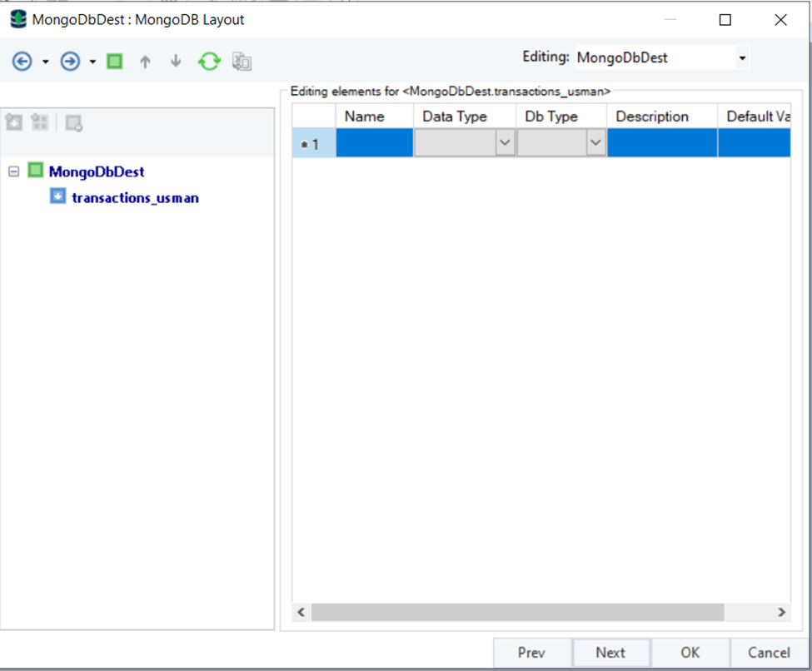The image size is (812, 671).
Task: Click the horizontal scrollbar right arrow
Action: [x=781, y=612]
